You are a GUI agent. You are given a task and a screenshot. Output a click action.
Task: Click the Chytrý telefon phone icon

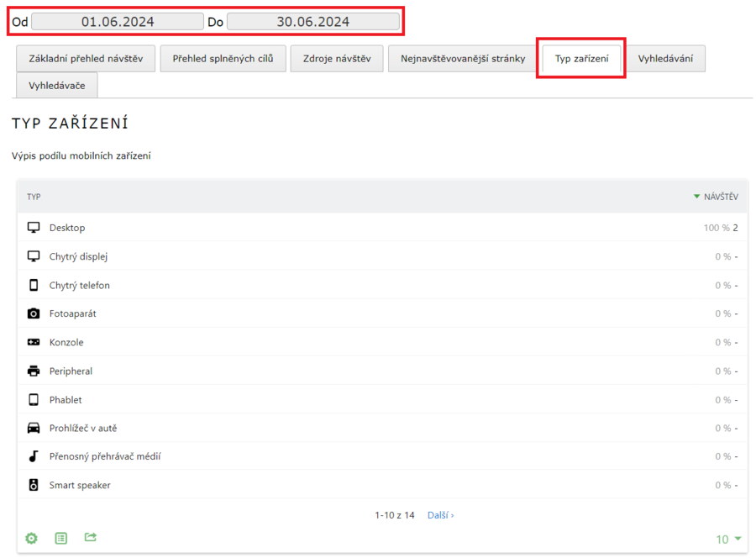(34, 285)
